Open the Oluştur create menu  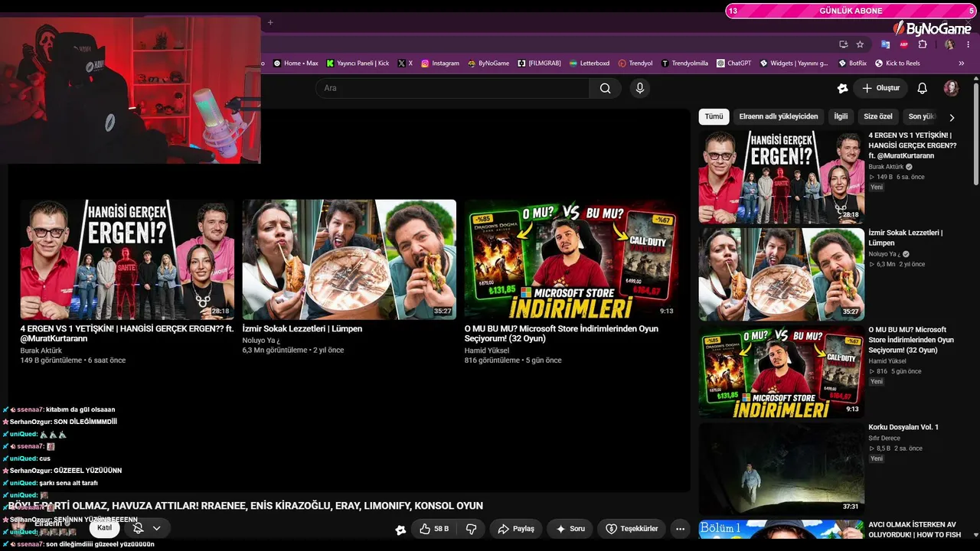tap(880, 88)
